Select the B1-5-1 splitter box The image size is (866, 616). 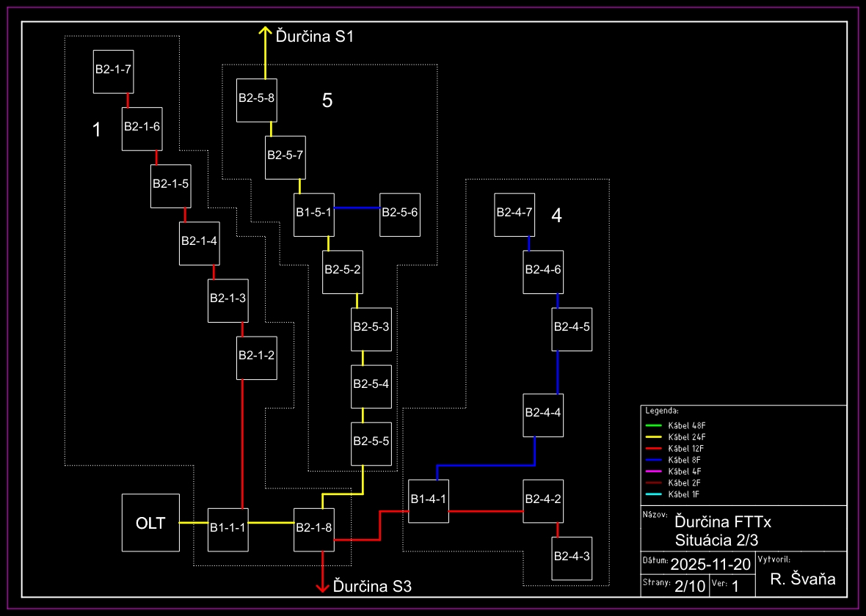tap(314, 214)
